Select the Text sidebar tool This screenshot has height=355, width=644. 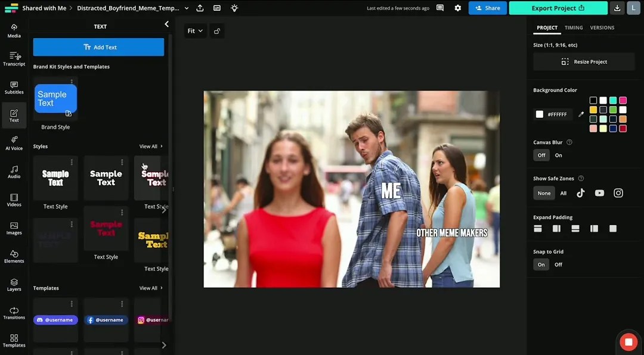tap(14, 116)
